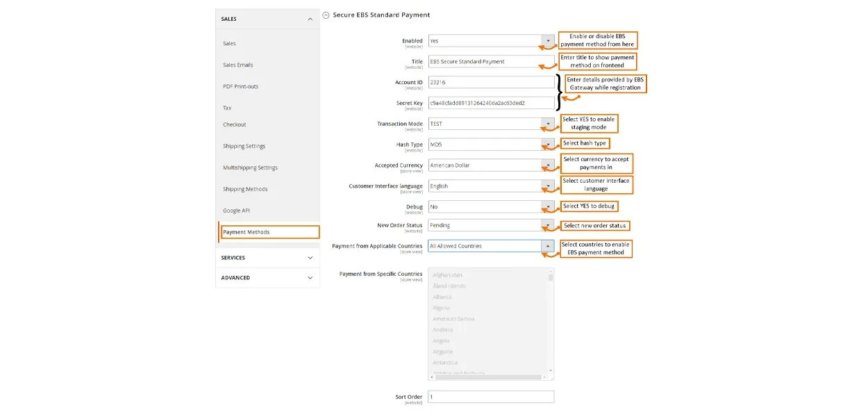
Task: Open the Debug dropdown
Action: pos(491,207)
